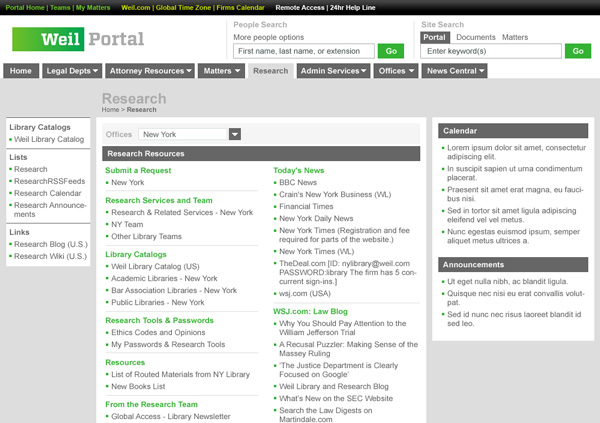Image resolution: width=600 pixels, height=423 pixels.
Task: Click announcement Ut eget nulla nibh
Action: [x=508, y=282]
